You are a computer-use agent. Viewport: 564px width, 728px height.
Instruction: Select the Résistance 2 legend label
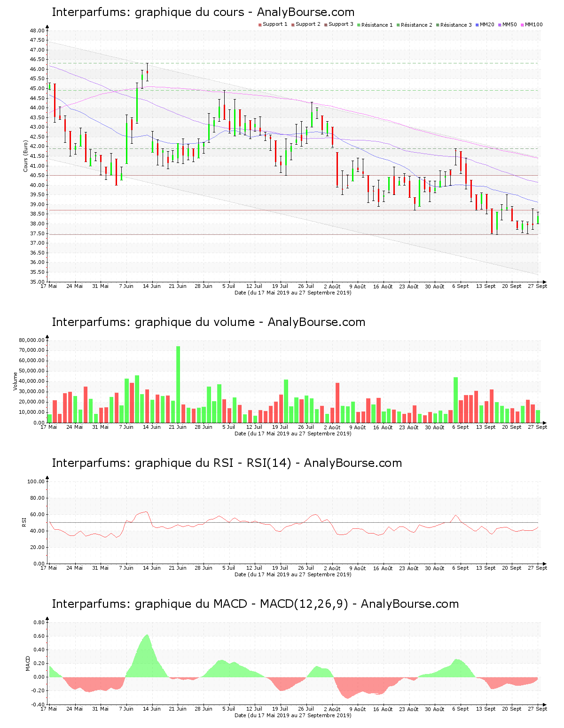click(x=416, y=24)
